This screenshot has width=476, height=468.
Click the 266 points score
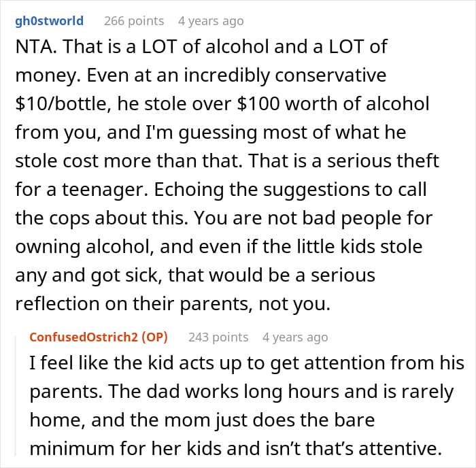134,21
